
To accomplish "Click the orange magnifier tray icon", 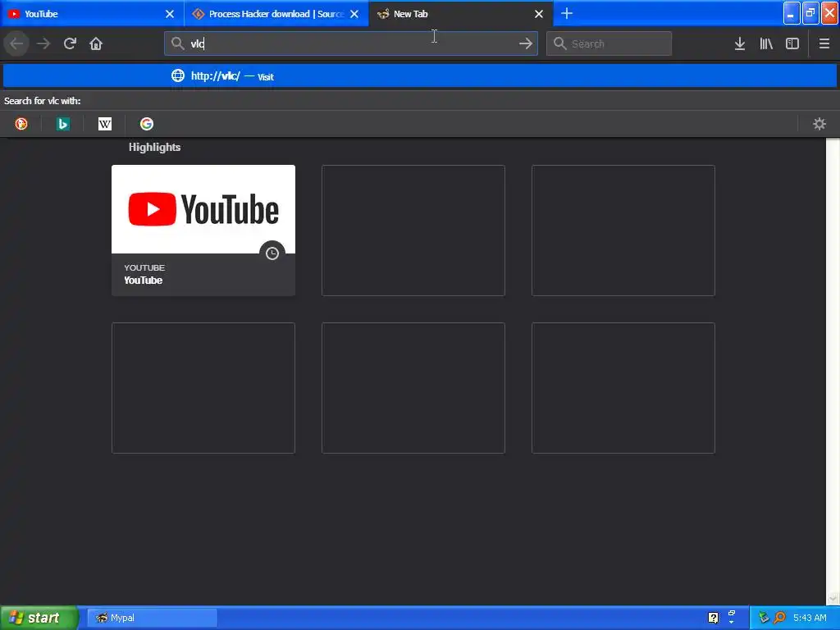I will click(x=779, y=618).
